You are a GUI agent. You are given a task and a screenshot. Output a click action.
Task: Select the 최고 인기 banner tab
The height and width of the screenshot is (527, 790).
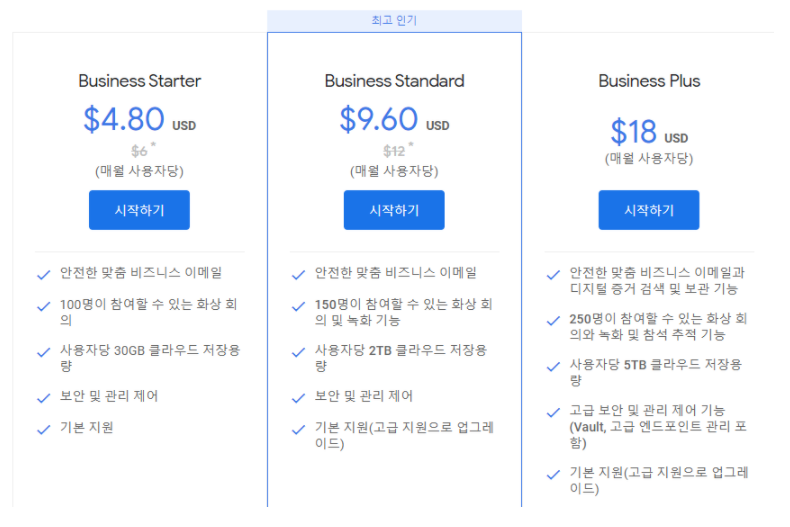point(394,21)
